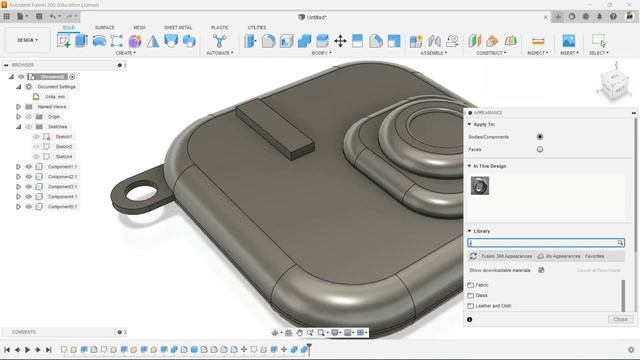Click the Insert image icon
Image resolution: width=640 pixels, height=360 pixels.
tap(569, 41)
